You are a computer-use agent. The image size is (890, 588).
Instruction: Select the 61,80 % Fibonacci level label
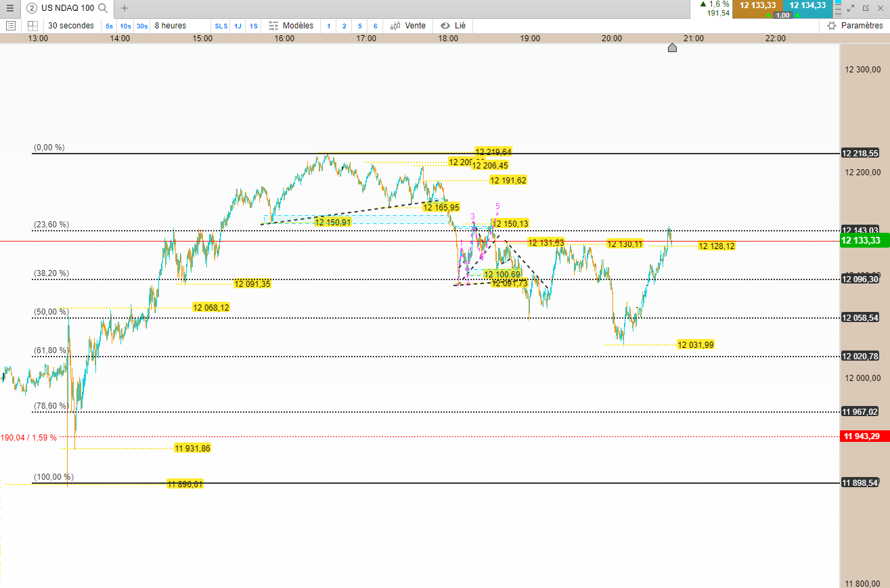pyautogui.click(x=51, y=350)
